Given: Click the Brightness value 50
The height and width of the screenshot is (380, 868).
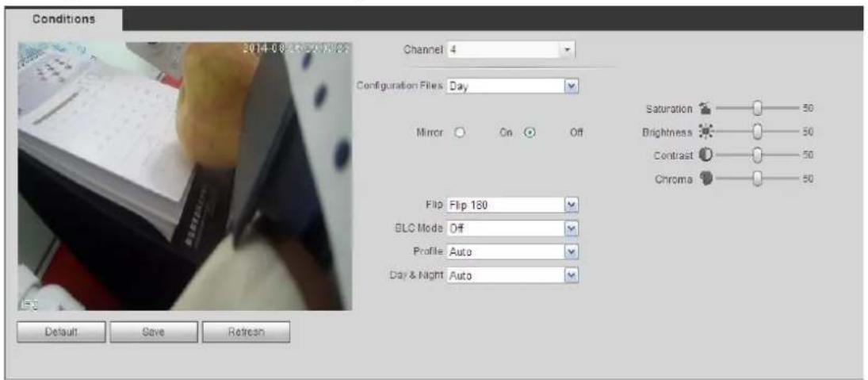Looking at the screenshot, I should [807, 133].
